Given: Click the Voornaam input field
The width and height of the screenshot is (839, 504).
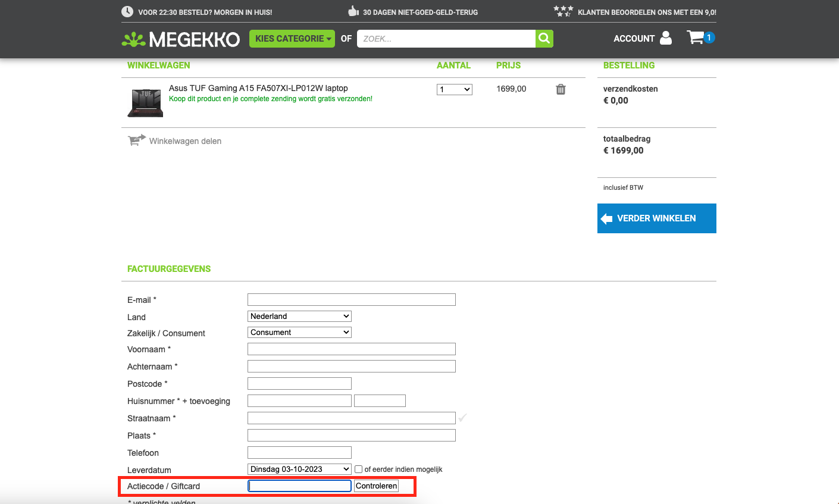Looking at the screenshot, I should pyautogui.click(x=352, y=349).
